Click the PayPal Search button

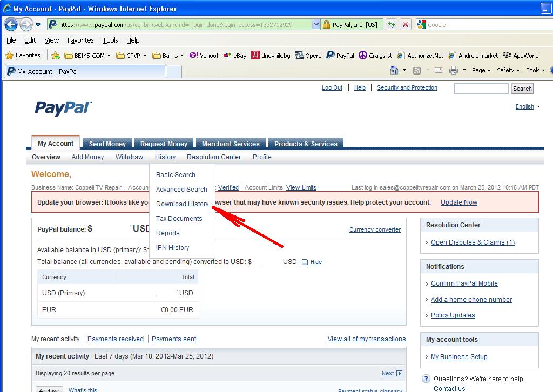click(522, 89)
